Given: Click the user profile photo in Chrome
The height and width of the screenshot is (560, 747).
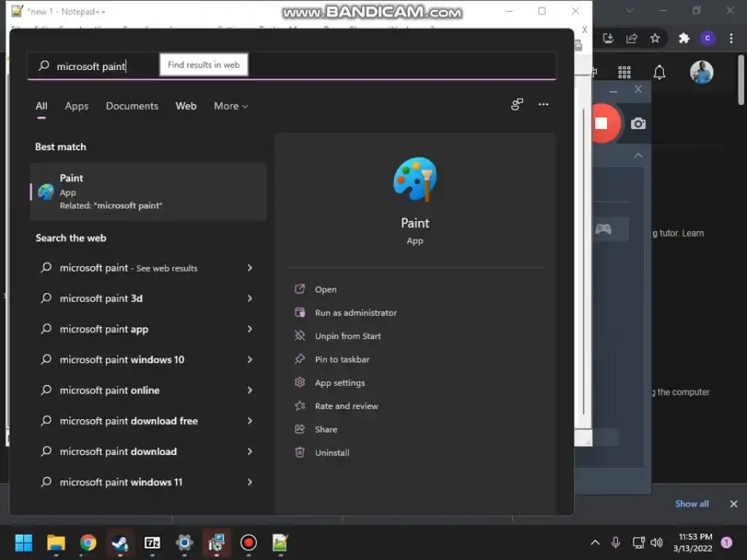Looking at the screenshot, I should click(701, 72).
